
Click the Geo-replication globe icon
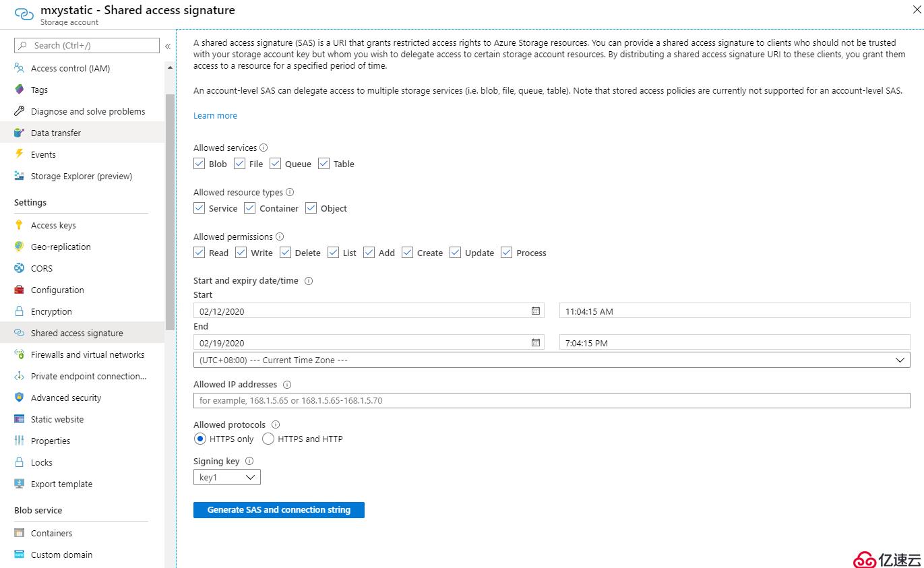pos(20,247)
